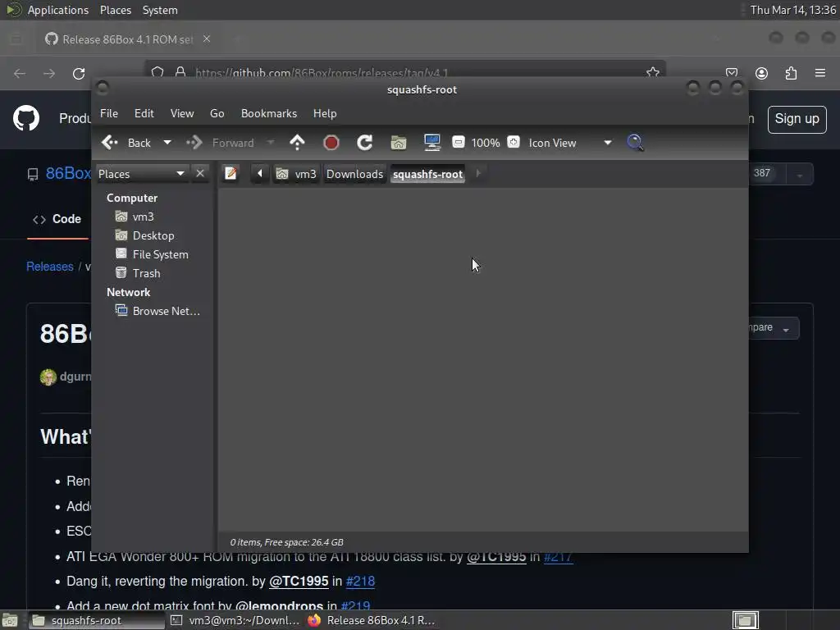The width and height of the screenshot is (840, 630).
Task: Click the vm3 path bar button
Action: [x=296, y=174]
